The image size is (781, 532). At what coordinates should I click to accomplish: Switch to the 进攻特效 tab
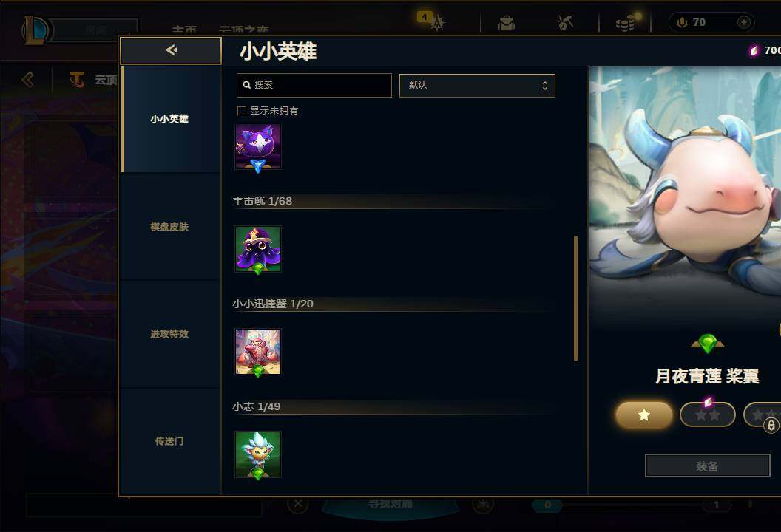[170, 334]
